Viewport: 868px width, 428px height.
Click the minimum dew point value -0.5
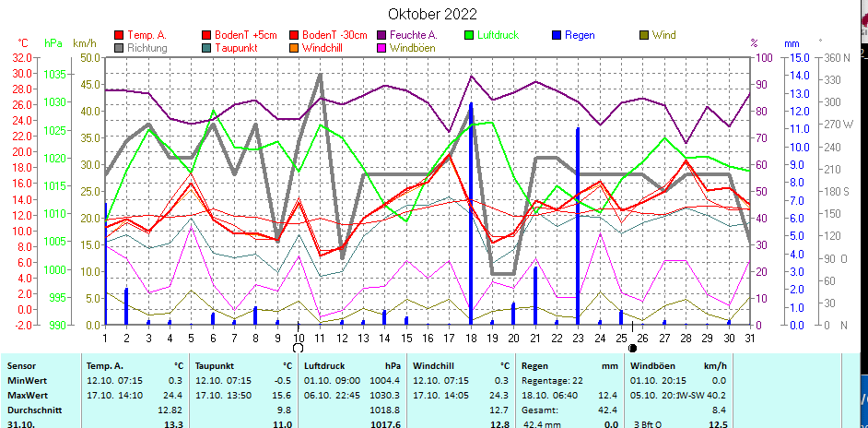[284, 381]
